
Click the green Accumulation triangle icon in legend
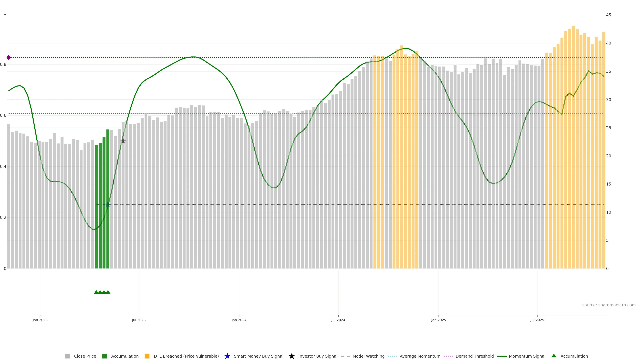(554, 356)
